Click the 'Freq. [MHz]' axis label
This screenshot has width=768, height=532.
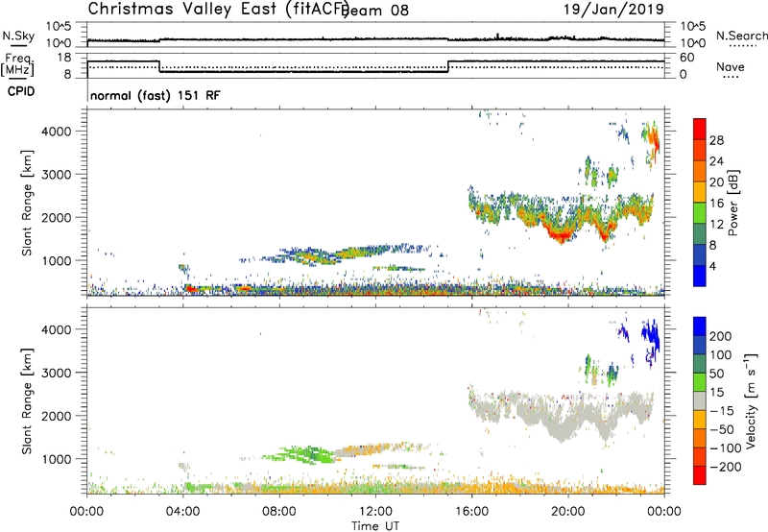18,64
